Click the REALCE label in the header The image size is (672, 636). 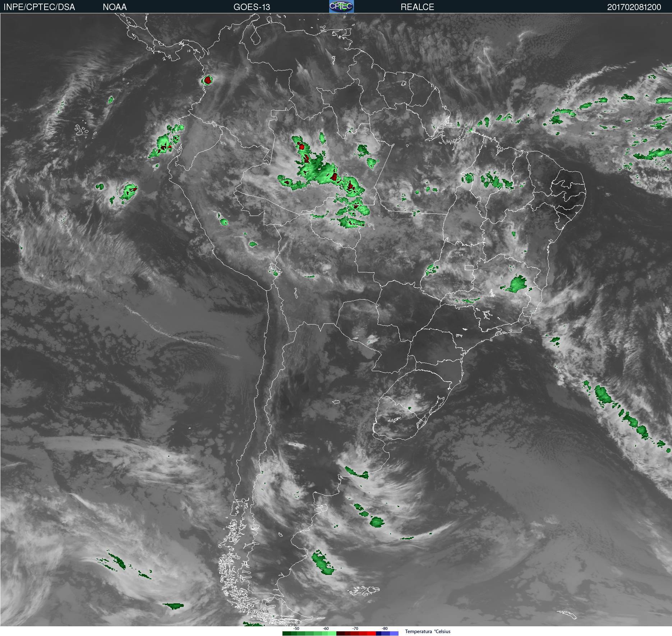point(417,7)
